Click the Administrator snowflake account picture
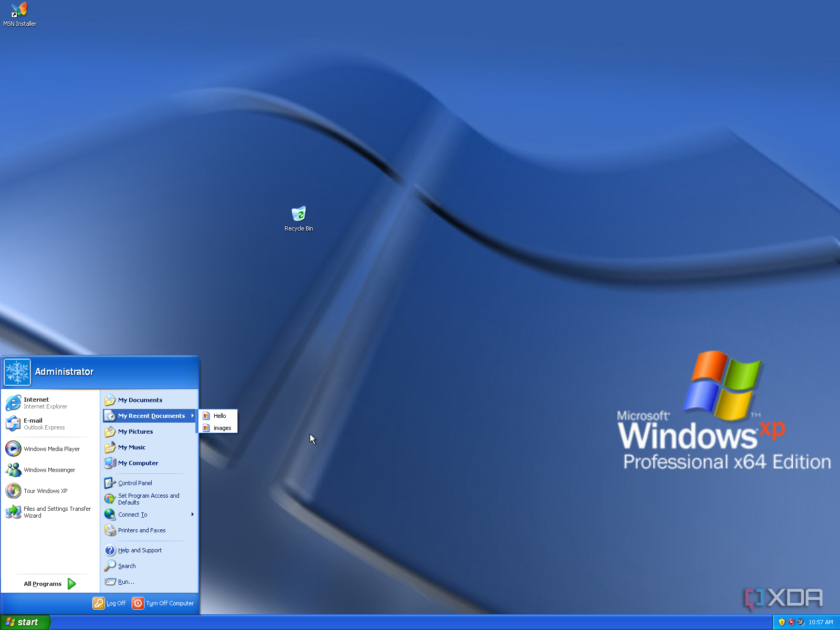Viewport: 840px width, 630px height. [17, 372]
